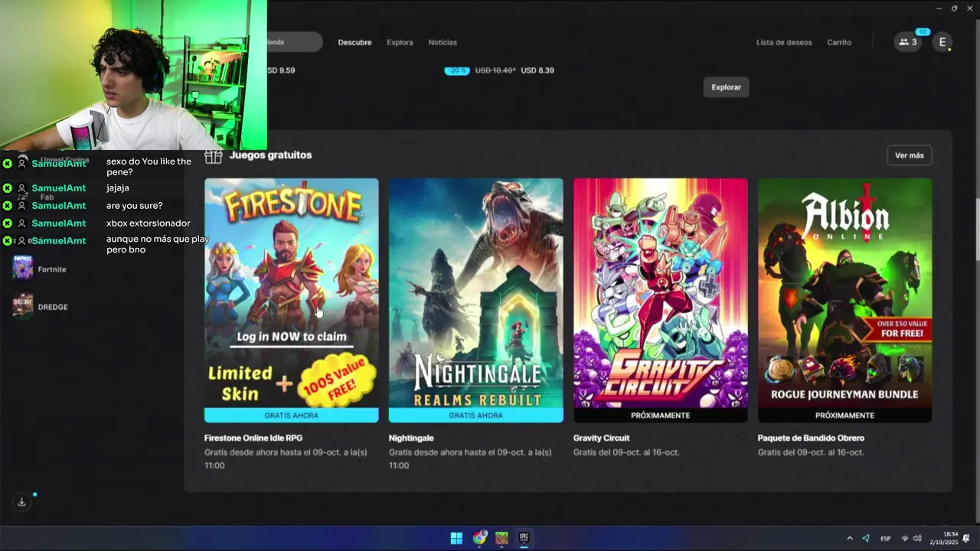The height and width of the screenshot is (551, 980).
Task: Click the USD 9.59 price
Action: tap(280, 70)
